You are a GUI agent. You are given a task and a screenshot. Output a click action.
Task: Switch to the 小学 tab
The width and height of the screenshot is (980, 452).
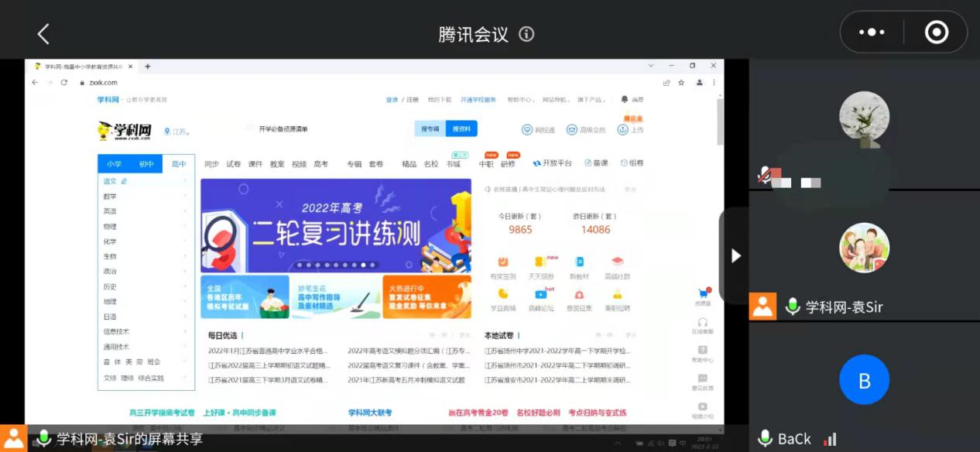pos(114,164)
